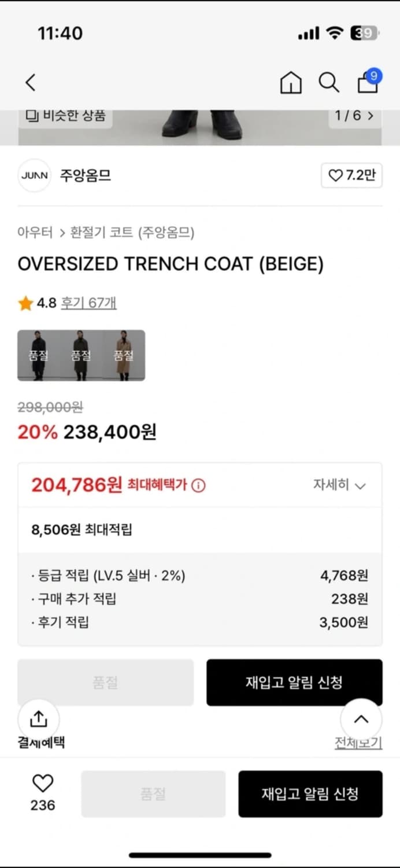
Task: Open the shopping cart with 9 items
Action: 366,83
